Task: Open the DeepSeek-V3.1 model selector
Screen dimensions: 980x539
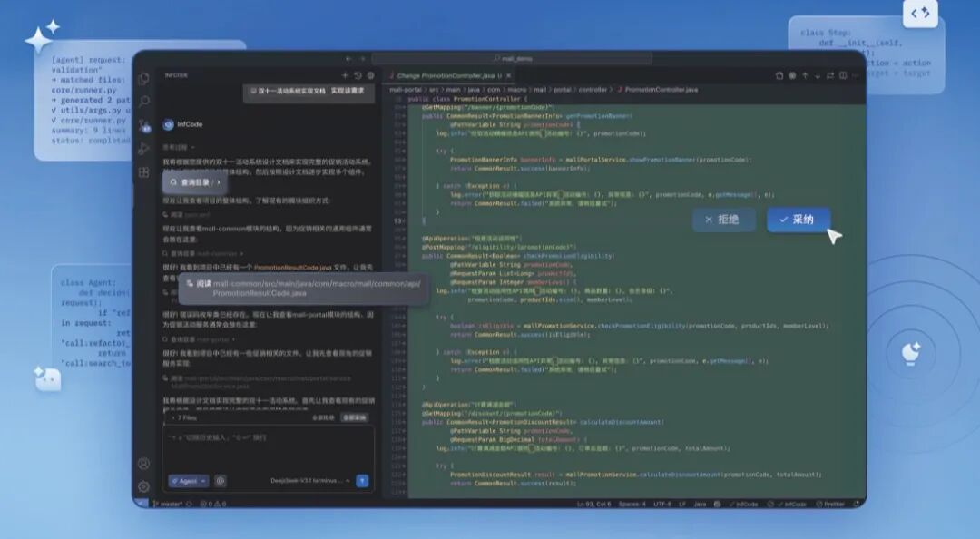Action: pyautogui.click(x=309, y=481)
